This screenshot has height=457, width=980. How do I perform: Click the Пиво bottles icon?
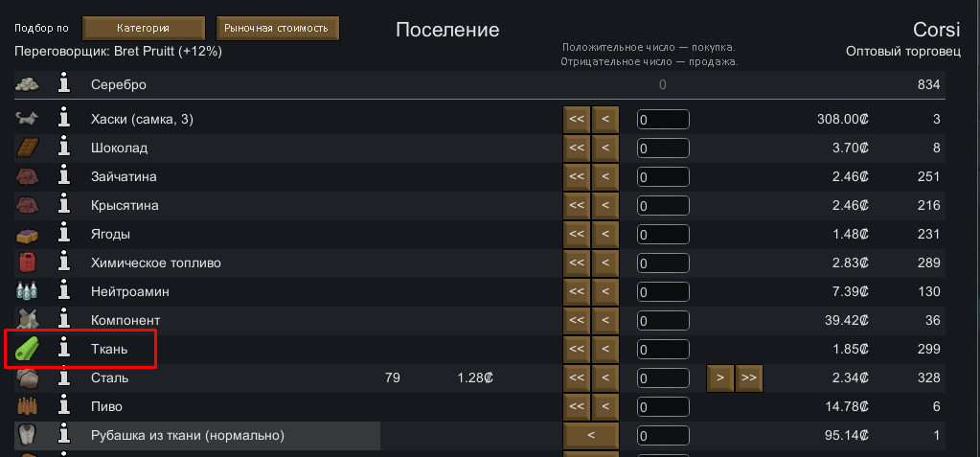[x=27, y=406]
